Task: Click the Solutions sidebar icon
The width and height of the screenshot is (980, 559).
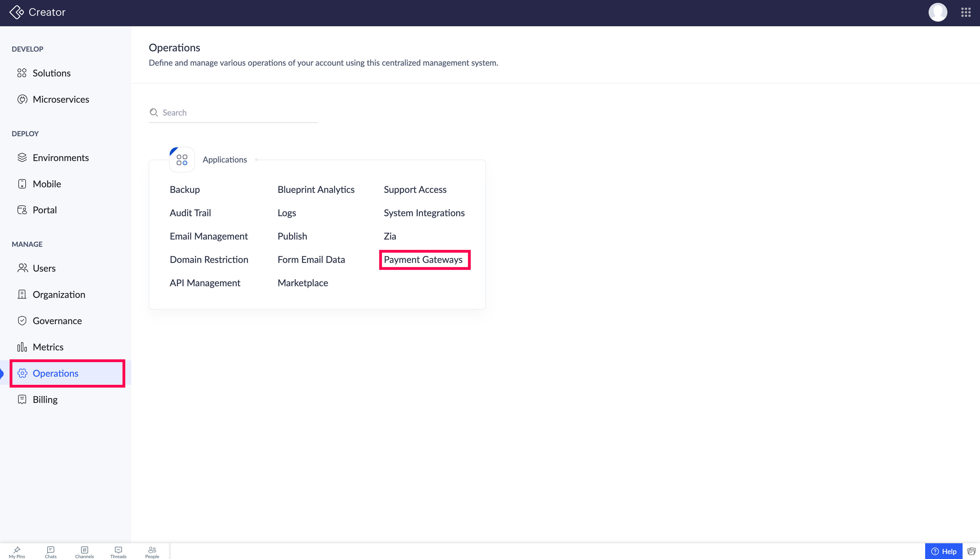Action: pyautogui.click(x=22, y=73)
